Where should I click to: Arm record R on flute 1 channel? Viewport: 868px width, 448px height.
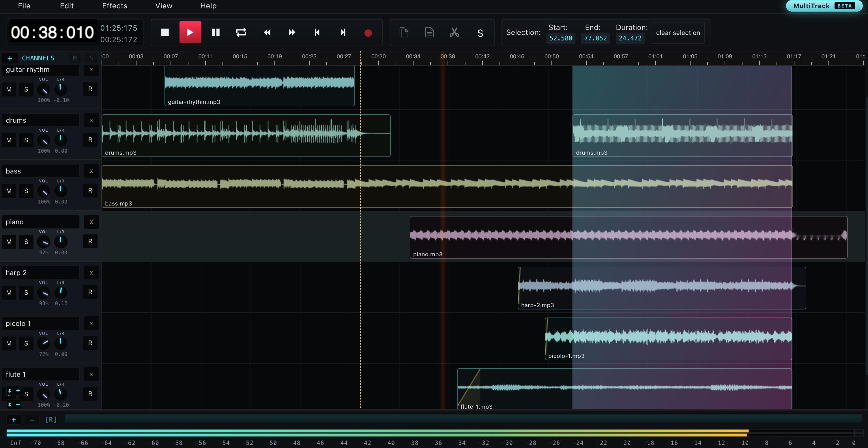pyautogui.click(x=90, y=394)
